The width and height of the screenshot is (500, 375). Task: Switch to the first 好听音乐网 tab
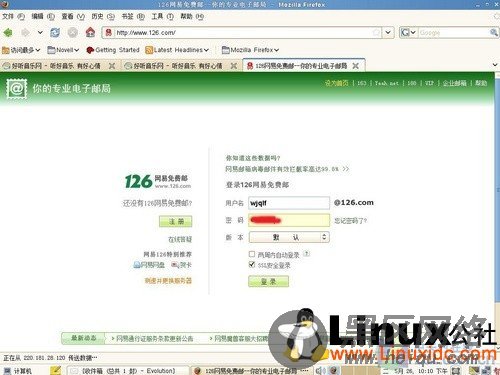pos(55,66)
